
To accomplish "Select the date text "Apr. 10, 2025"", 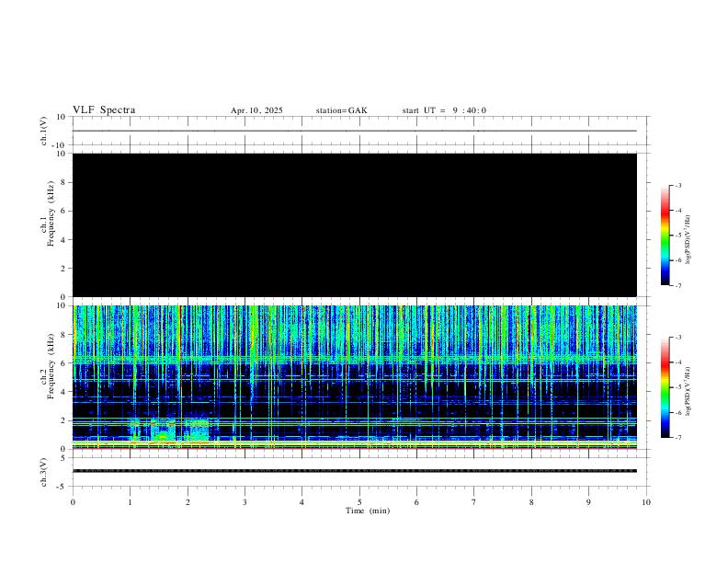I will [x=256, y=110].
